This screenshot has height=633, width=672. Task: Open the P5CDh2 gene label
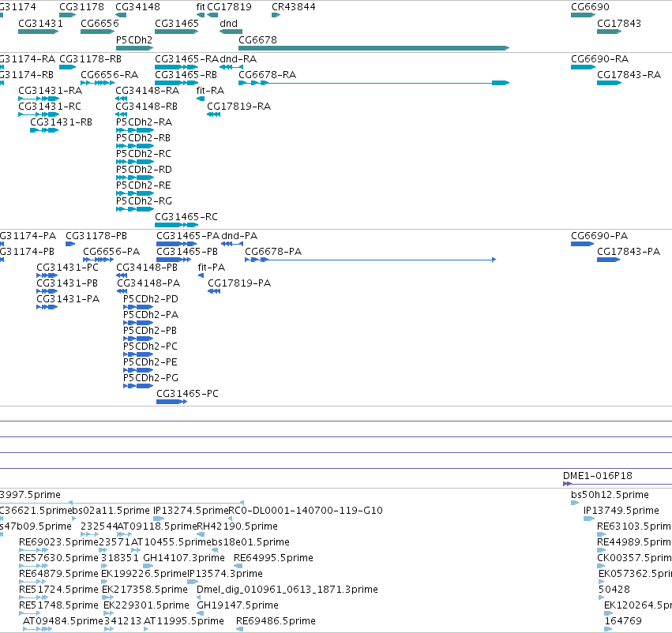pos(134,39)
